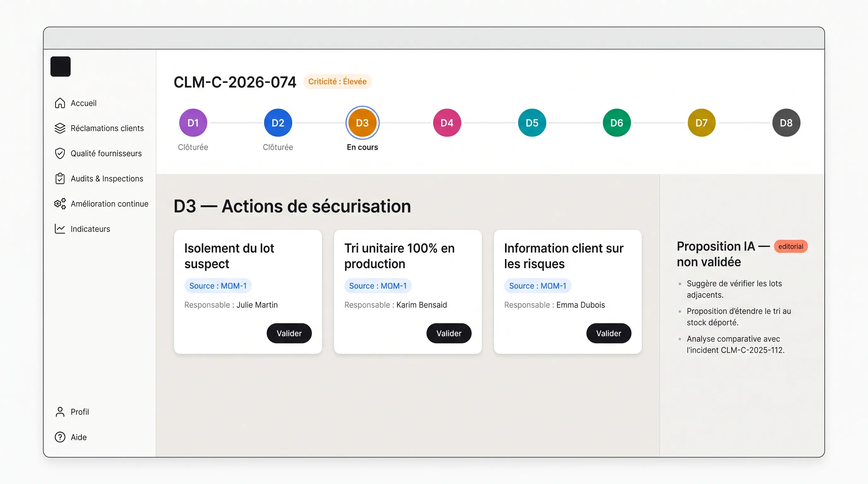This screenshot has height=484, width=868.
Task: Validate the Isolement du lot suspect action
Action: pyautogui.click(x=289, y=333)
